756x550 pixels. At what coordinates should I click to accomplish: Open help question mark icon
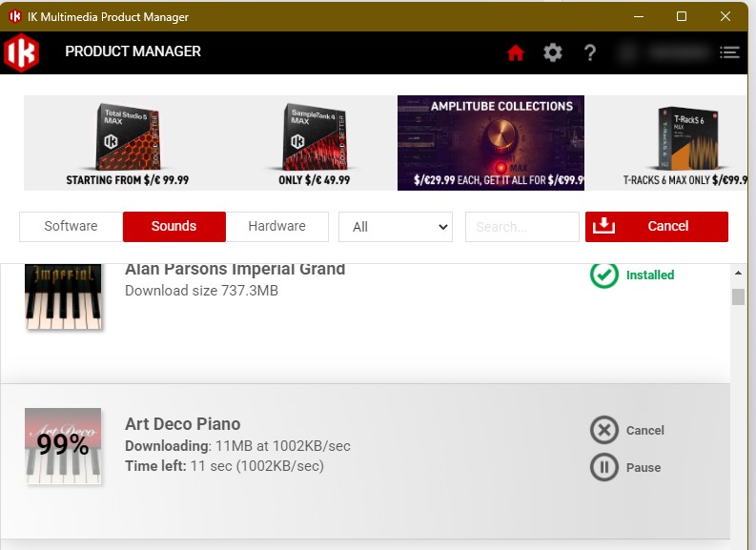coord(590,52)
